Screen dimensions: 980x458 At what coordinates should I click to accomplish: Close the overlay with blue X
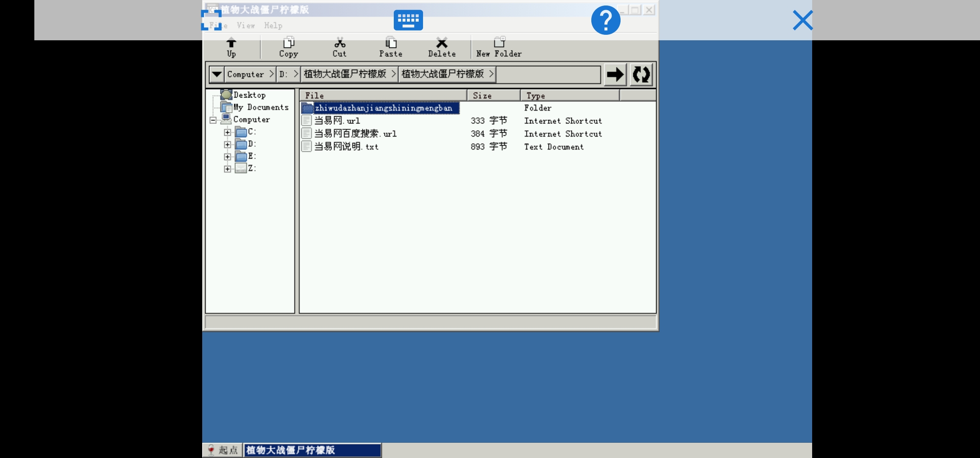[803, 20]
